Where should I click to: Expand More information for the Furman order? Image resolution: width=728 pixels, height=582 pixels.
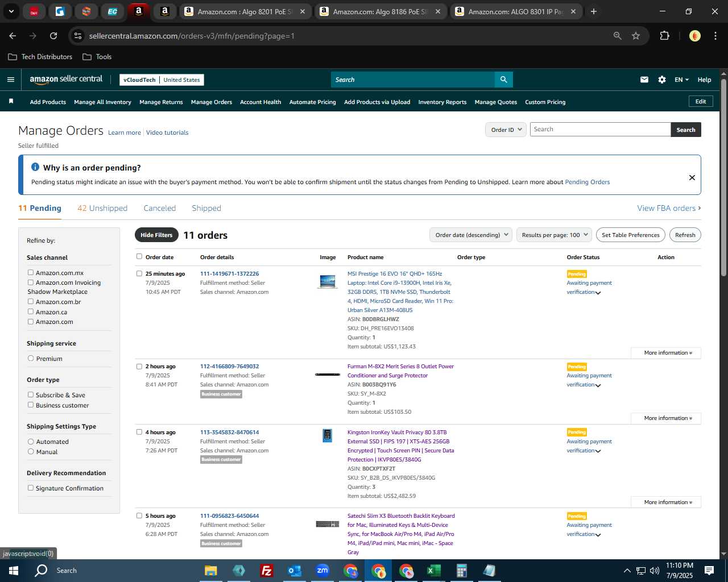pyautogui.click(x=666, y=418)
